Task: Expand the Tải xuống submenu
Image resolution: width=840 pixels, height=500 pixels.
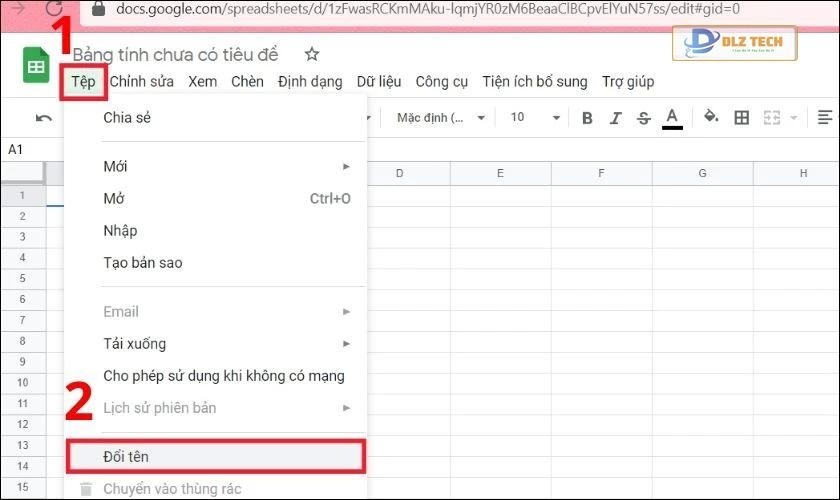Action: 347,344
